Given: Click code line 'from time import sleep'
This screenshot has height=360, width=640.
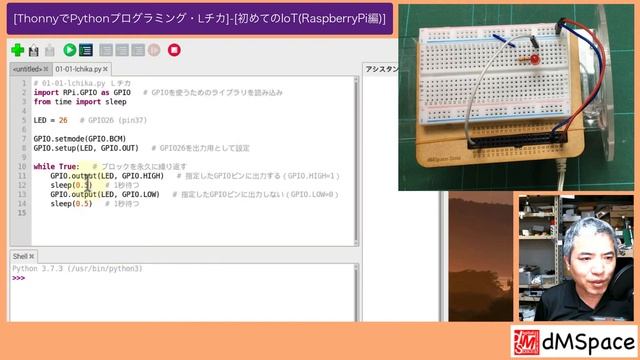Looking at the screenshot, I should 80,102.
